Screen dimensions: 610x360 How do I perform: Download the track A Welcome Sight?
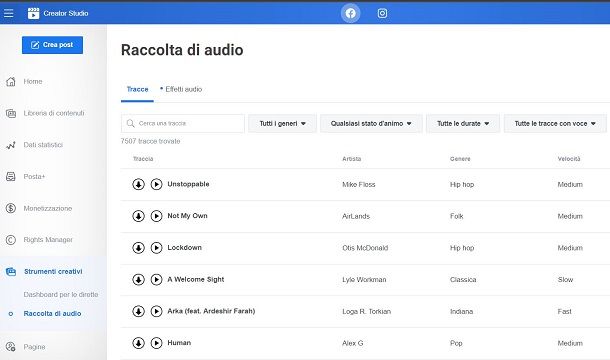pos(138,279)
